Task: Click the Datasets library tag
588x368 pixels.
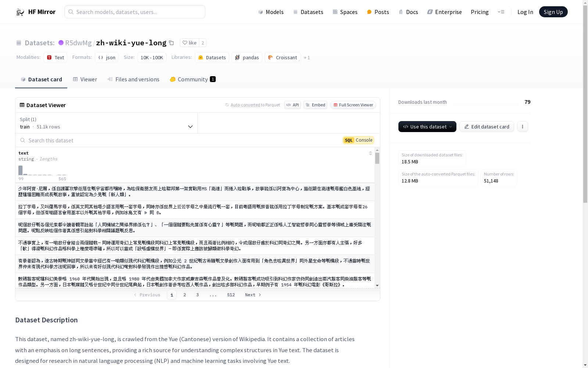Action: [212, 57]
